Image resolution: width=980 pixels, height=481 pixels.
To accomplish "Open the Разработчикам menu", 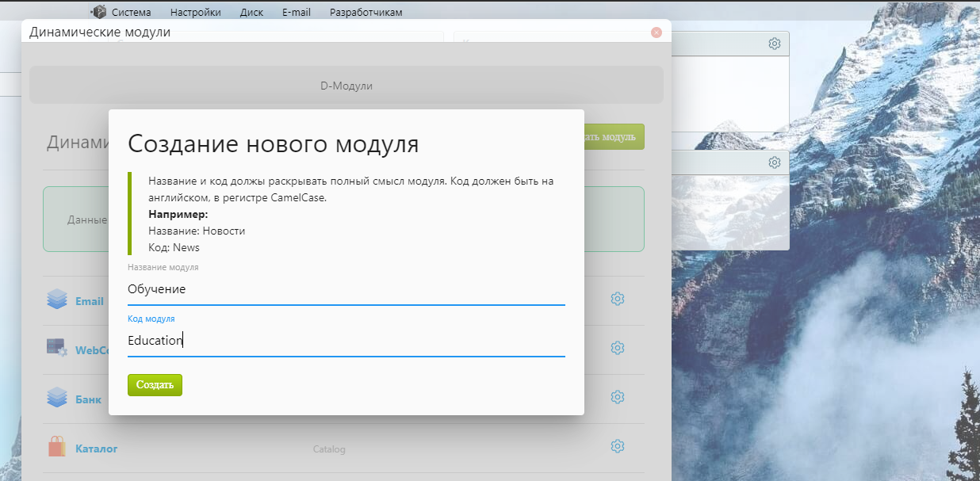I will click(366, 12).
